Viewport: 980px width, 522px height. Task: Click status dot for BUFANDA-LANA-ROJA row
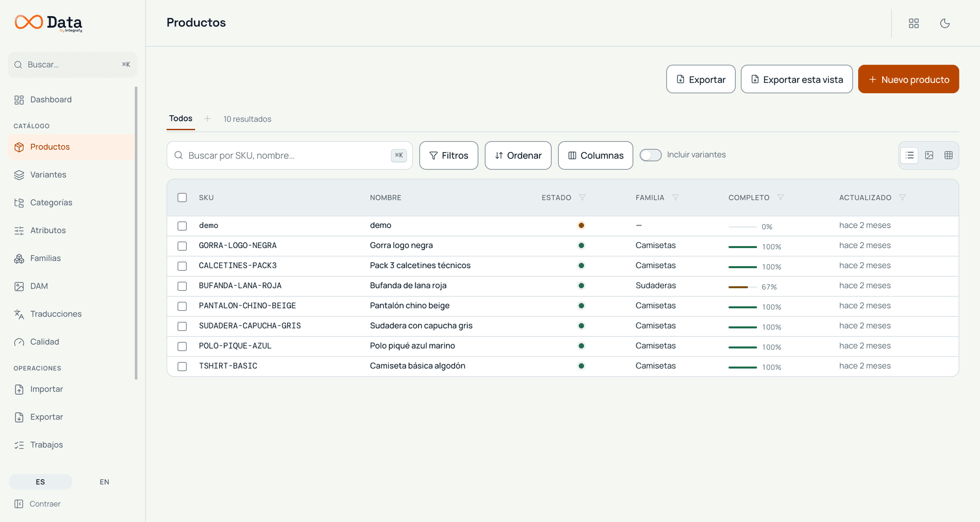pos(581,286)
